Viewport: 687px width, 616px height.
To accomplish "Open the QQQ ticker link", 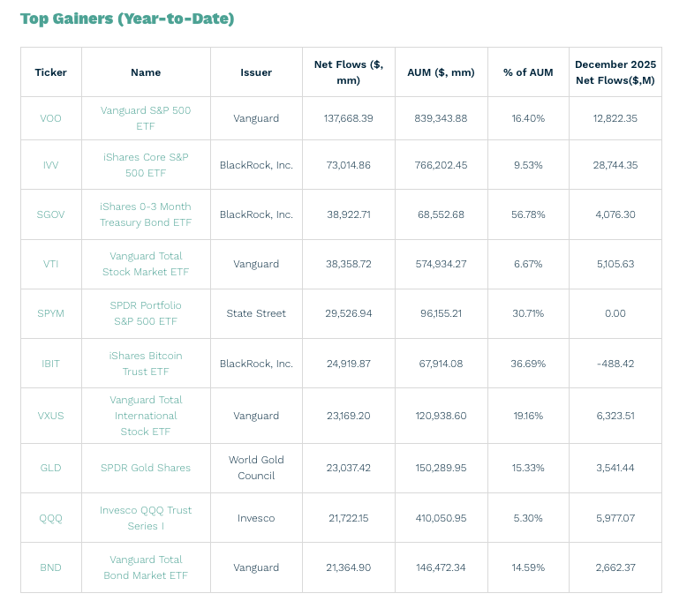I will coord(51,518).
